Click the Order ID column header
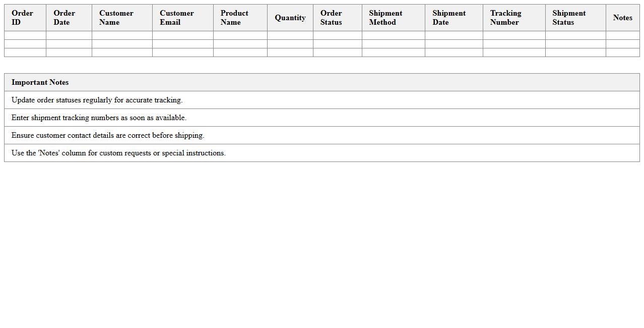The image size is (644, 328). click(x=25, y=18)
